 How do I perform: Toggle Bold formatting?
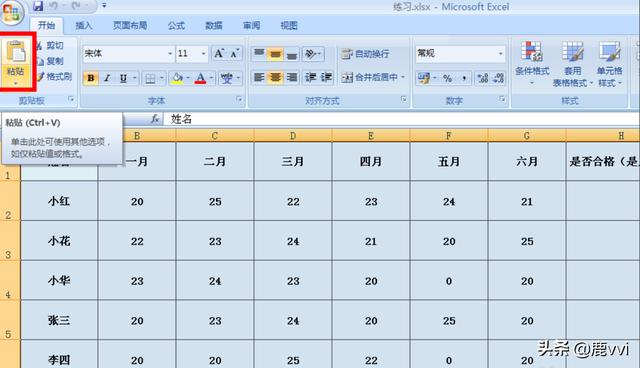click(91, 78)
